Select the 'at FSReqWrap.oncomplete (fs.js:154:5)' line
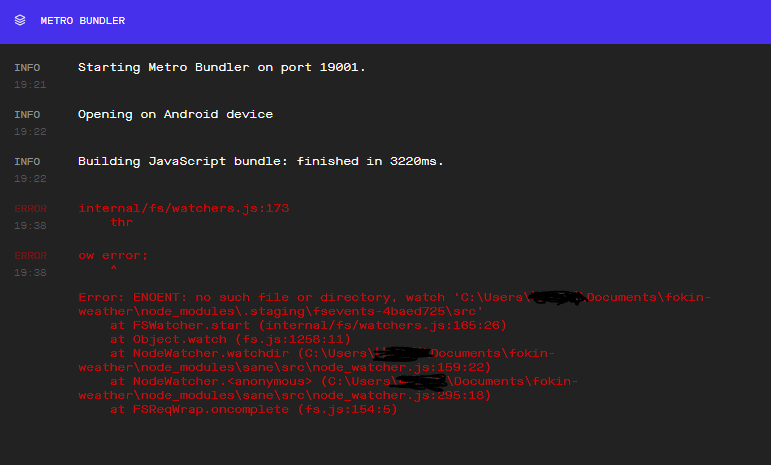The image size is (771, 465). 254,409
